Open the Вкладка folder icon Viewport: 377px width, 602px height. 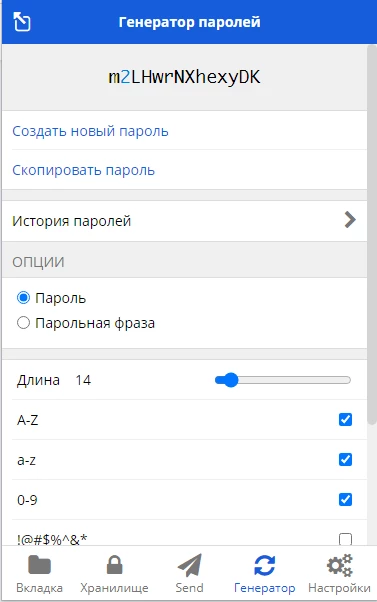click(x=39, y=565)
